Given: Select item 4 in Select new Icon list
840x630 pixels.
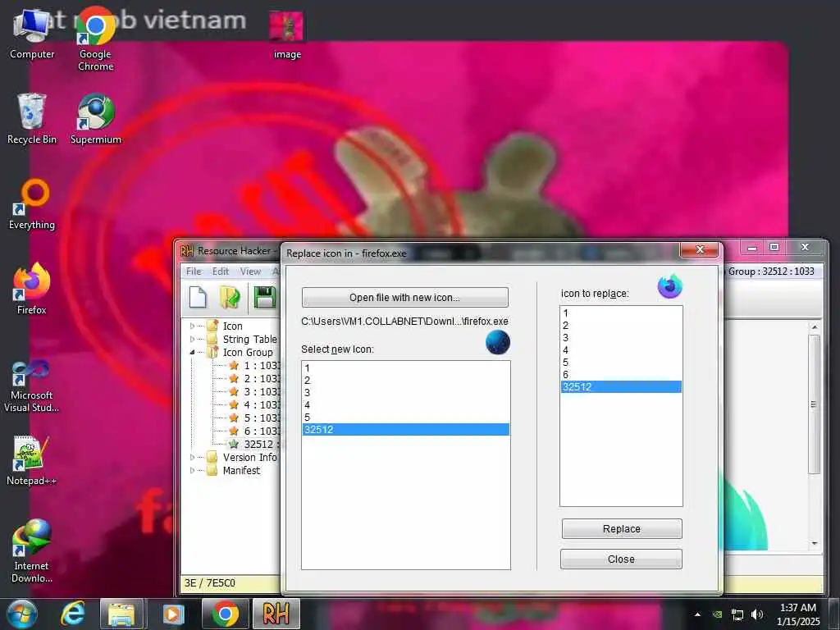Looking at the screenshot, I should point(405,405).
